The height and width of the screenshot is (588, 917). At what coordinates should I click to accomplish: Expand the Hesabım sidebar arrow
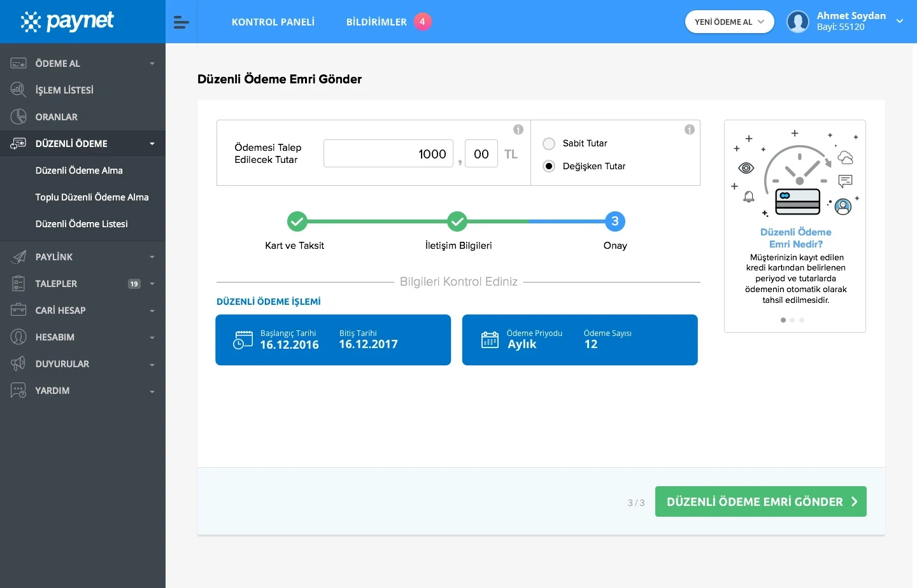[x=152, y=338]
